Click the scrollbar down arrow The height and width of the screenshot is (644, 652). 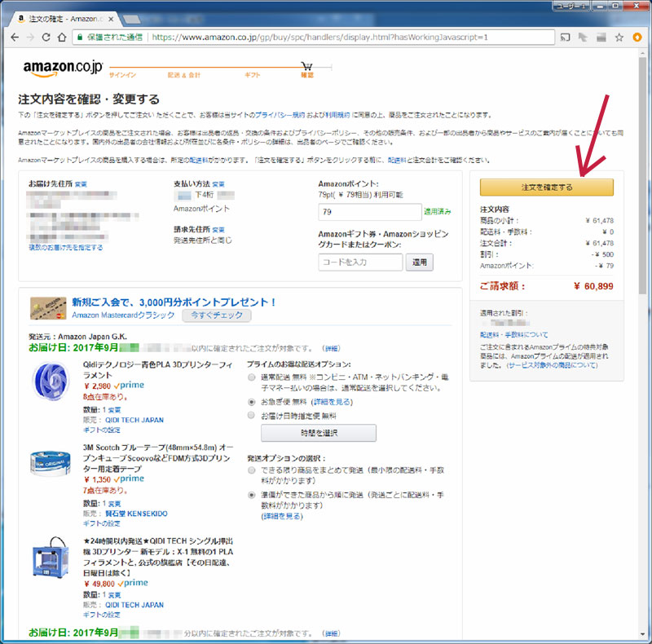click(643, 635)
